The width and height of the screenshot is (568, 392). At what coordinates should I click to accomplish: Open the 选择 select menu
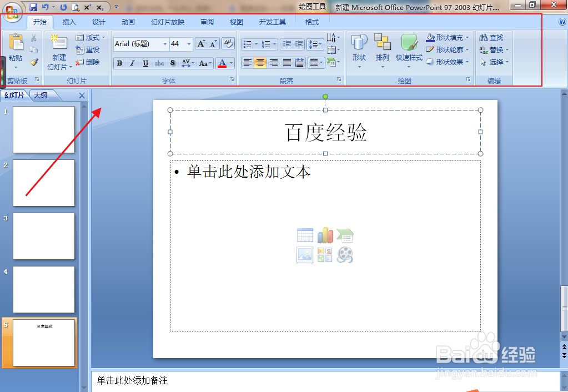click(495, 62)
